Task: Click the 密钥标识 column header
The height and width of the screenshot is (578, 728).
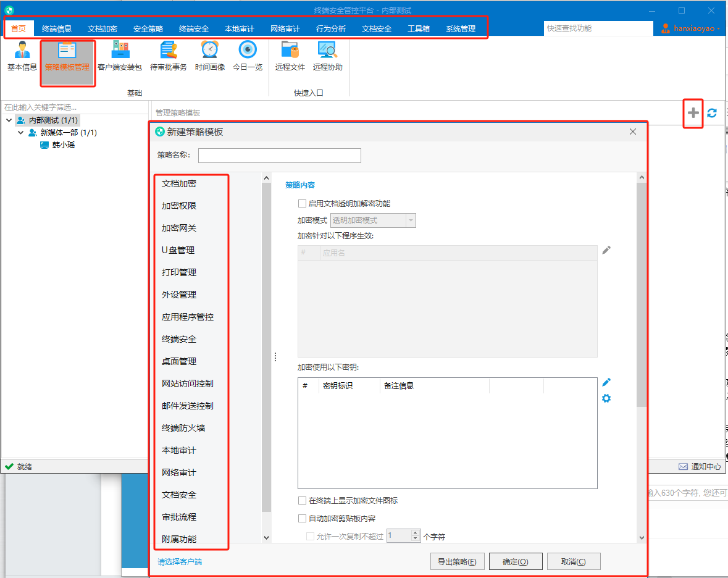Action: pos(349,386)
